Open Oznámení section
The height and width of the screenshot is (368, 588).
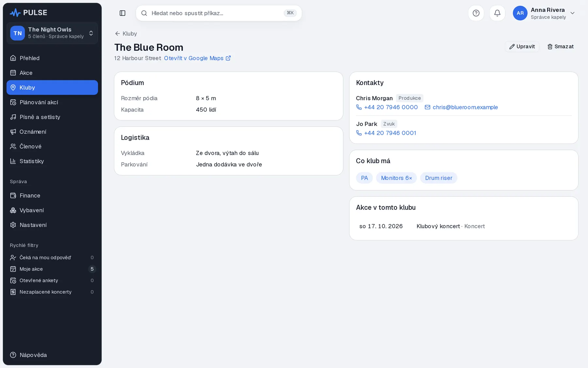(52, 132)
